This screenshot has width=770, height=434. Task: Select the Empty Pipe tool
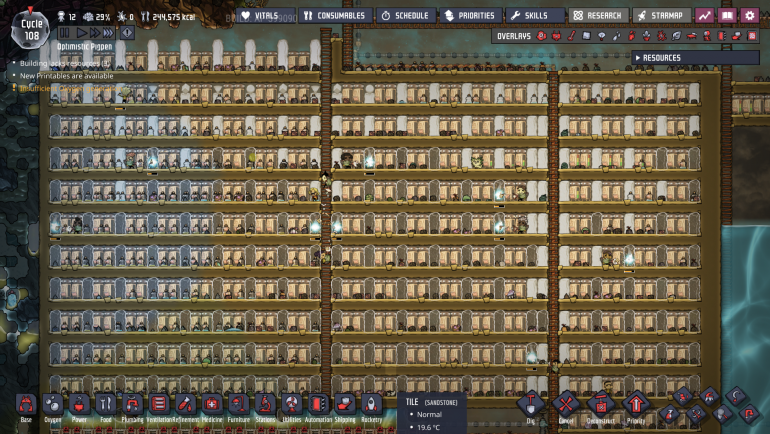click(749, 414)
